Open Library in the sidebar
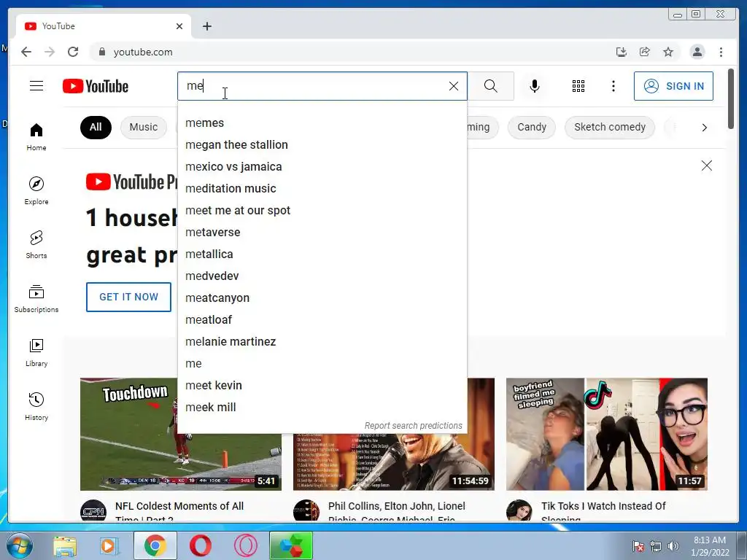747x560 pixels. [36, 352]
